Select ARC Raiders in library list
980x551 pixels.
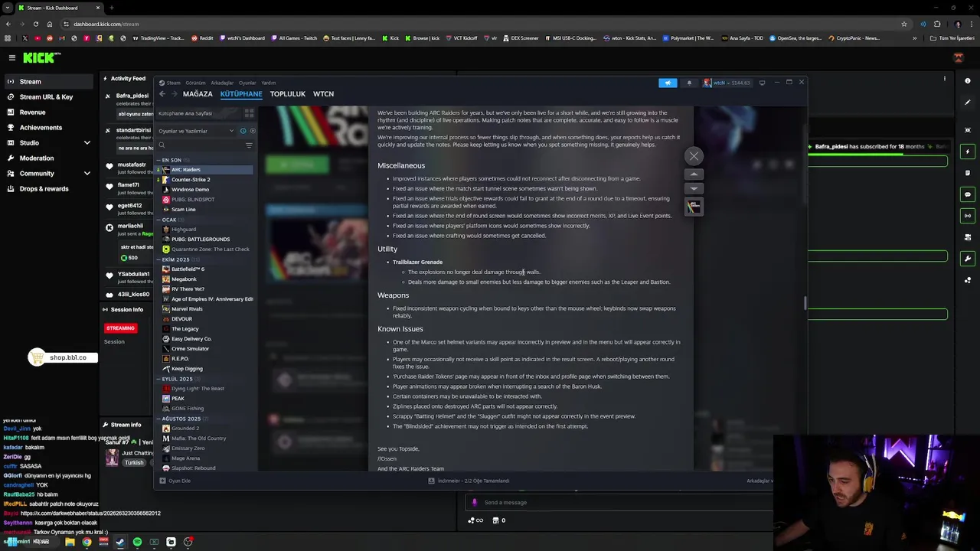point(204,170)
